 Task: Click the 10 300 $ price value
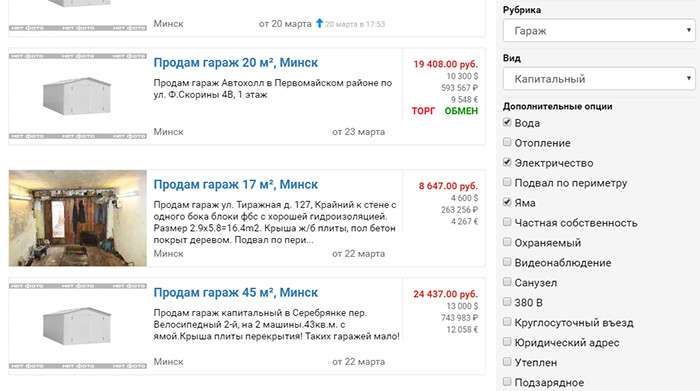[x=462, y=76]
